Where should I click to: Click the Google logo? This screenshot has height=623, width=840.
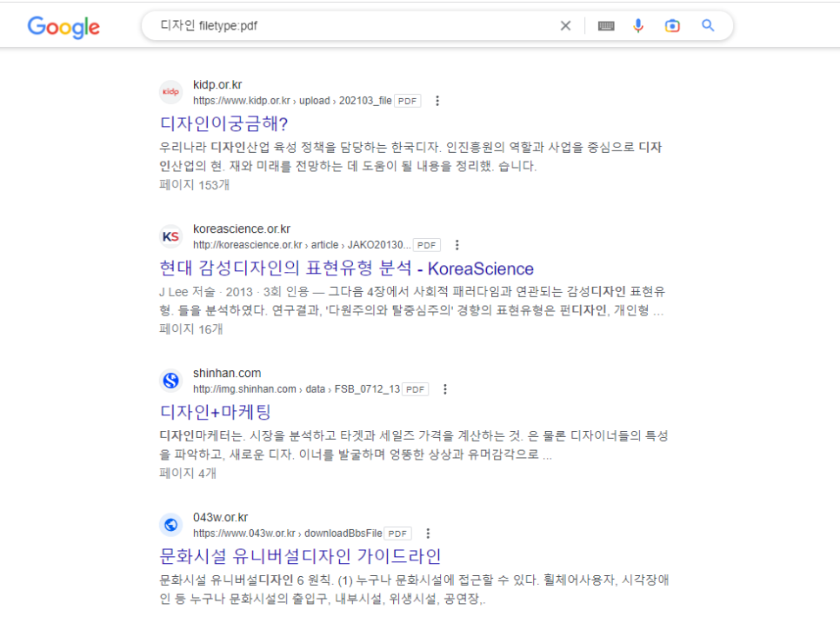point(63,27)
